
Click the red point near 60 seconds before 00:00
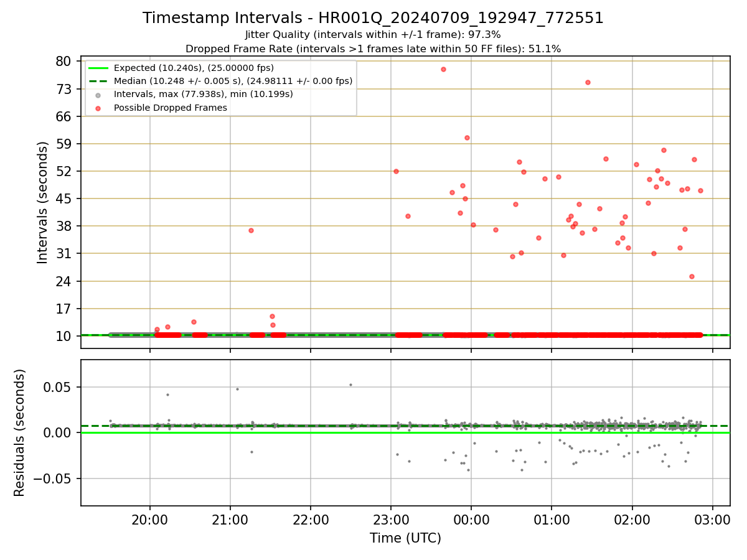coord(467,138)
